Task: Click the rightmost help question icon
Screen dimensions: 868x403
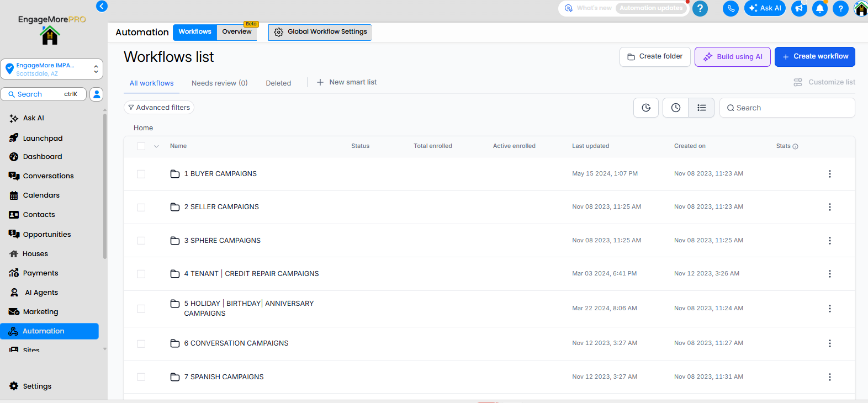Action: pyautogui.click(x=840, y=8)
